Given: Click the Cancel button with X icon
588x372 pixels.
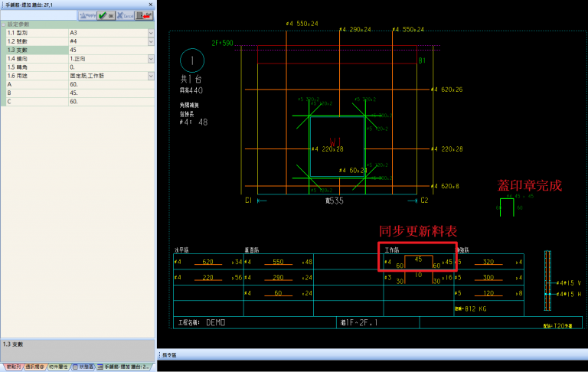Looking at the screenshot, I should pyautogui.click(x=126, y=15).
